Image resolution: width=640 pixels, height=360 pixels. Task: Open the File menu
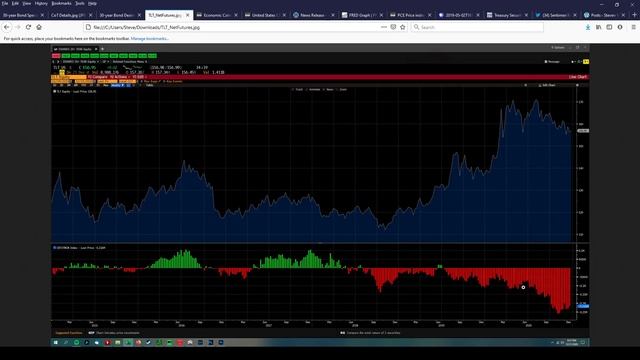click(x=5, y=3)
